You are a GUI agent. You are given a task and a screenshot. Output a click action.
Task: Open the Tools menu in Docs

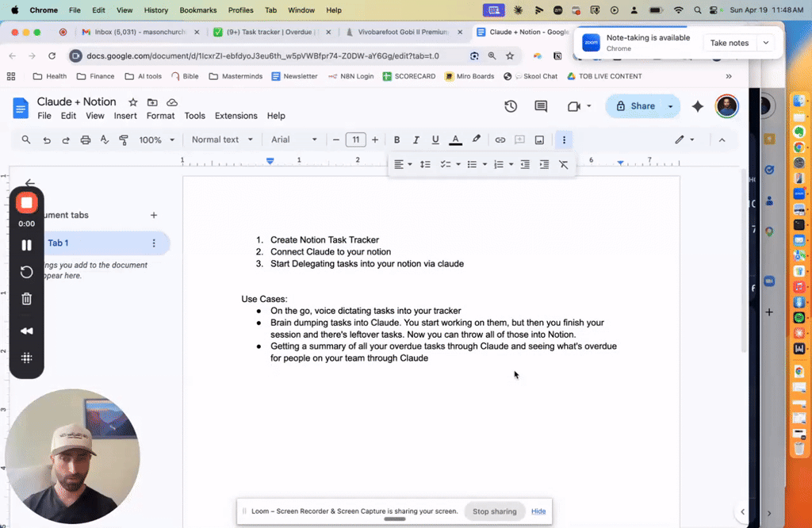(195, 116)
